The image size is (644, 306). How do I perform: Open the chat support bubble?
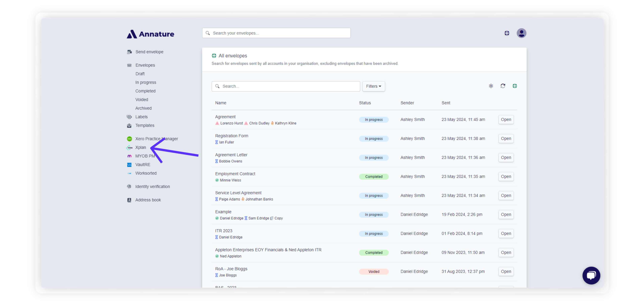point(591,275)
